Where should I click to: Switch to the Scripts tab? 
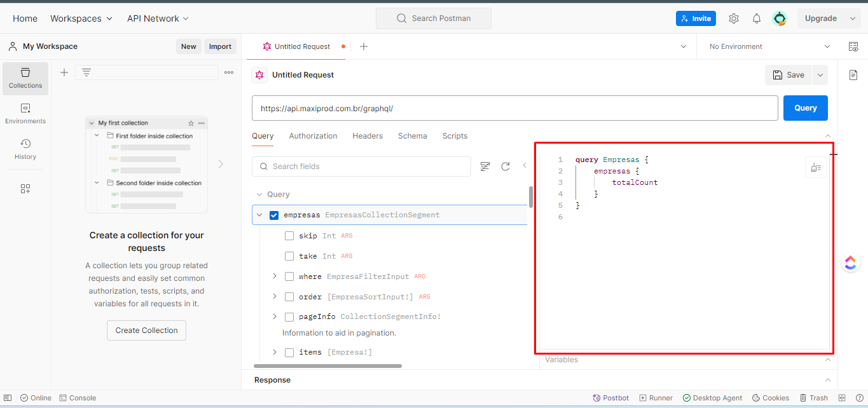click(x=455, y=136)
